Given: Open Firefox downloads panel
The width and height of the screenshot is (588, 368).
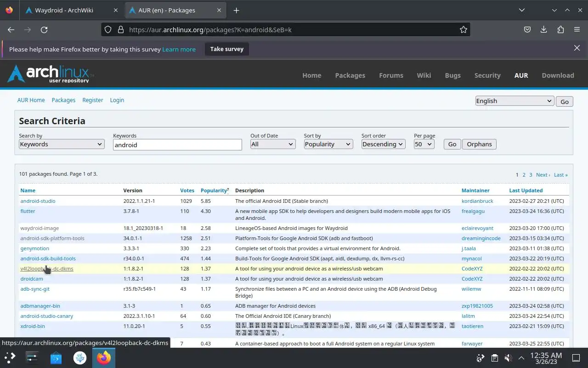Looking at the screenshot, I should 544,29.
